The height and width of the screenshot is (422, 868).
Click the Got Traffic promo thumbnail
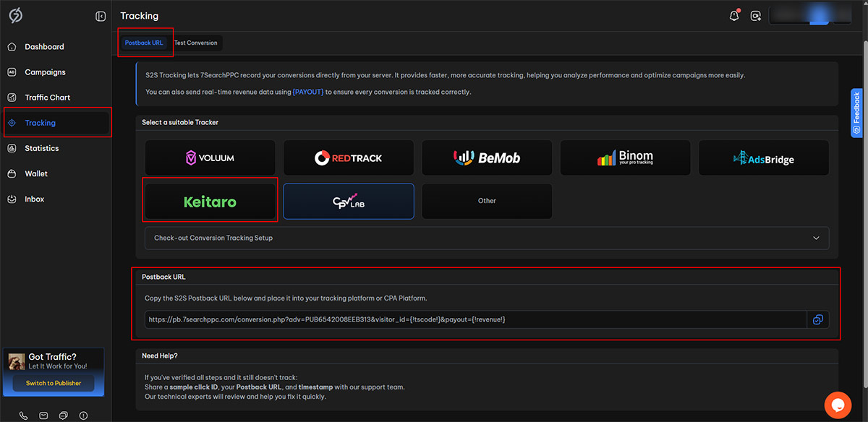pos(15,361)
